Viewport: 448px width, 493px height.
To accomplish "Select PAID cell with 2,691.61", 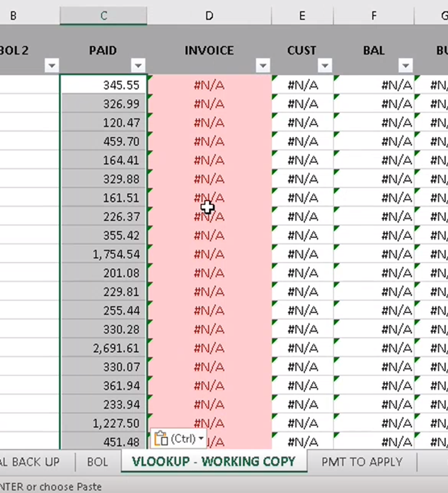I will tap(103, 348).
